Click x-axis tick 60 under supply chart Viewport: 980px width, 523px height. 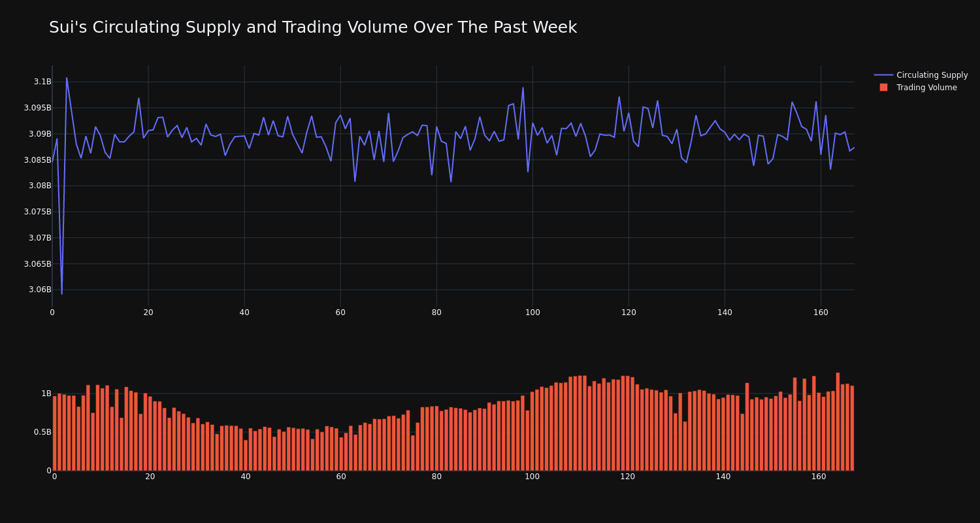pyautogui.click(x=340, y=312)
